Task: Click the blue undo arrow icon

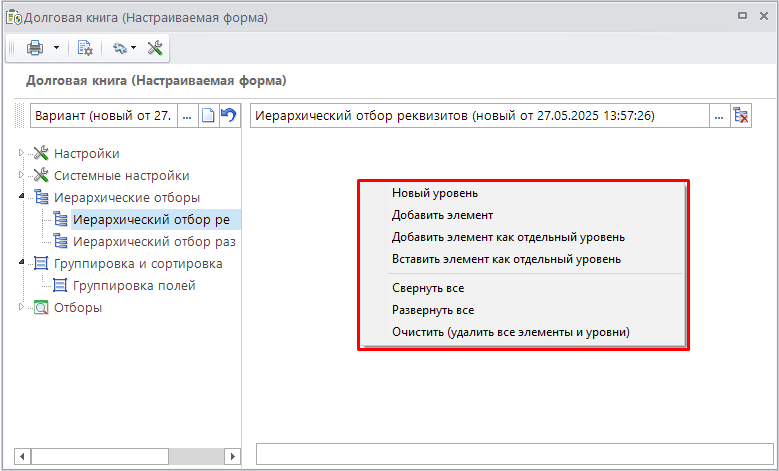Action: [x=229, y=116]
